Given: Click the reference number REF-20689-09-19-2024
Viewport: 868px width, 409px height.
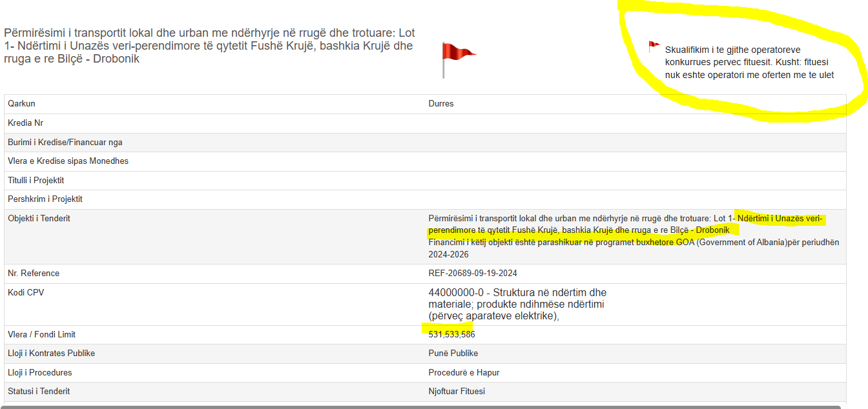Looking at the screenshot, I should point(473,274).
